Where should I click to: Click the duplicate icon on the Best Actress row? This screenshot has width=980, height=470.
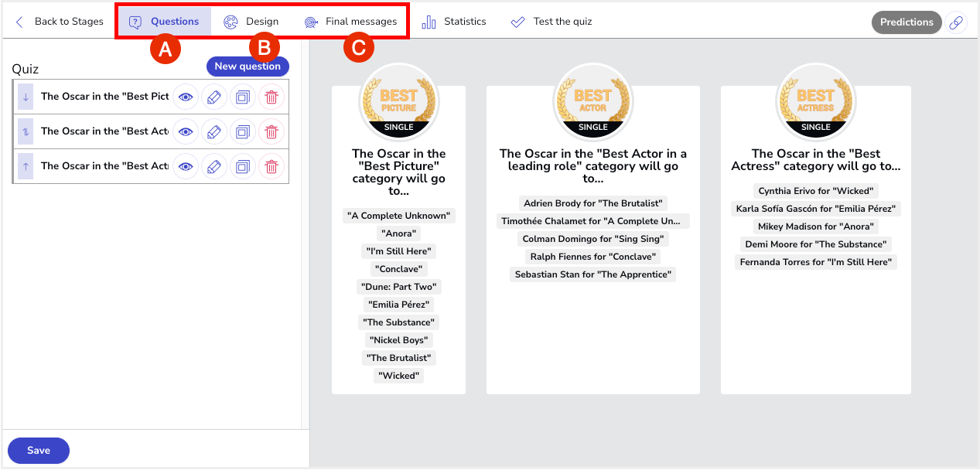pyautogui.click(x=243, y=166)
